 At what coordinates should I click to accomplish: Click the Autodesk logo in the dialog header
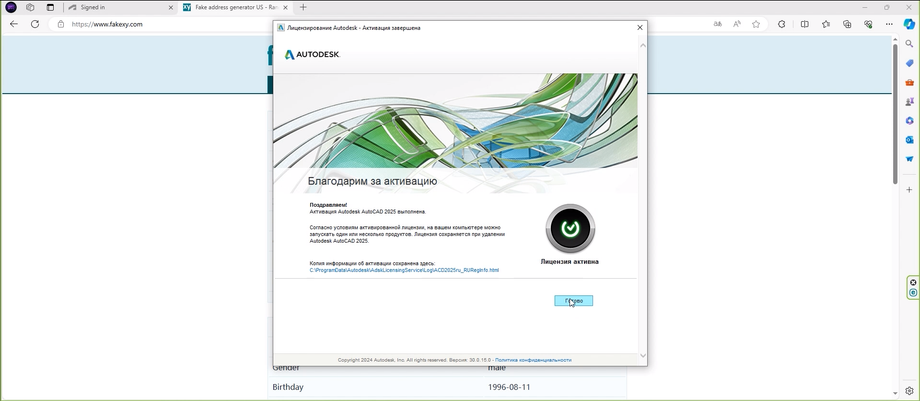pos(312,55)
